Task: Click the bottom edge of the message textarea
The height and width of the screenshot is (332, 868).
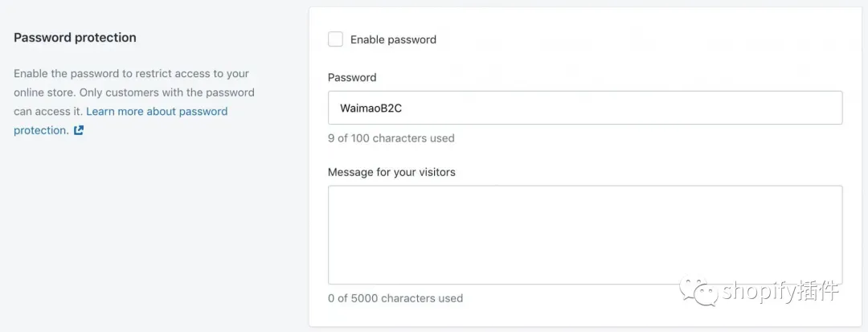Action: point(585,284)
